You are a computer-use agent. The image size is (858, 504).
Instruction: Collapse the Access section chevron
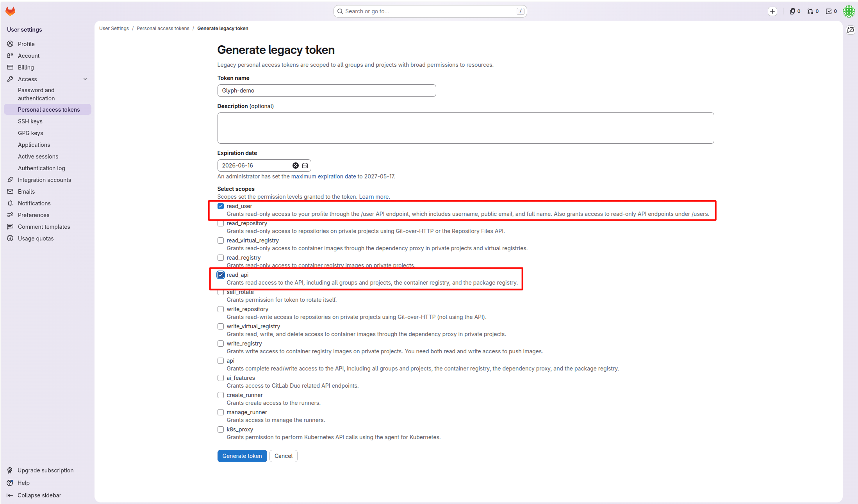pyautogui.click(x=85, y=79)
